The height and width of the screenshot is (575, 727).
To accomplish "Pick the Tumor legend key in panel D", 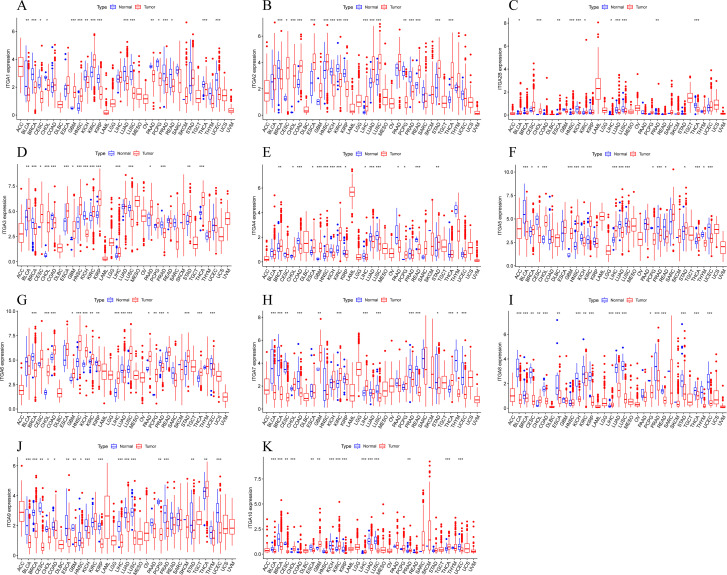I will [136, 153].
